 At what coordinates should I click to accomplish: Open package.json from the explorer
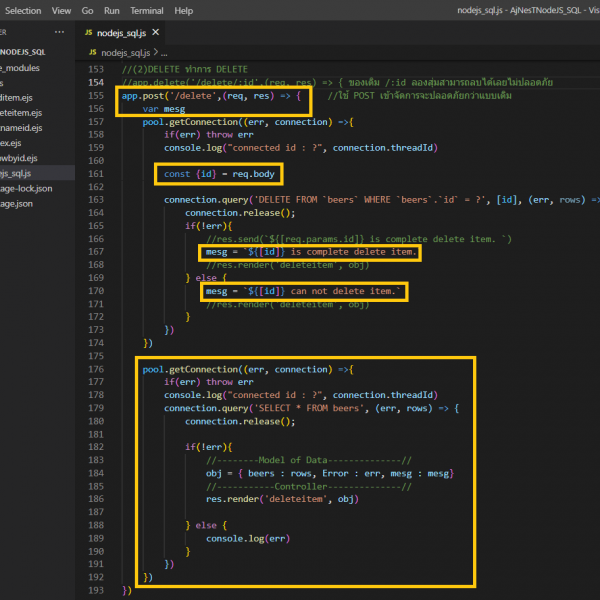point(18,203)
